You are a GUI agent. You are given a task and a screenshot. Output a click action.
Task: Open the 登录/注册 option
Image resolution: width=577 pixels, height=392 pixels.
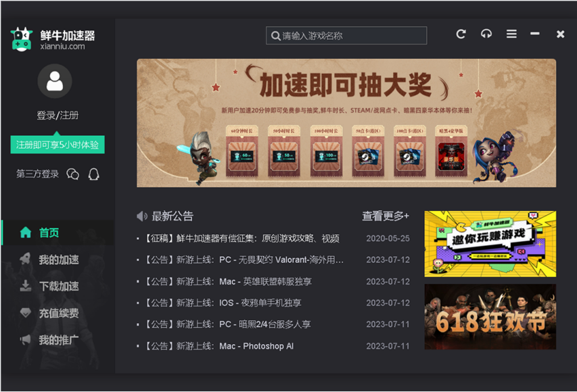pyautogui.click(x=53, y=116)
